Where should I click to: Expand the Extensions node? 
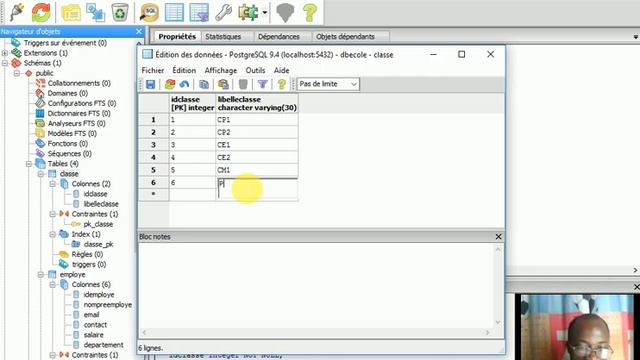click(x=5, y=53)
